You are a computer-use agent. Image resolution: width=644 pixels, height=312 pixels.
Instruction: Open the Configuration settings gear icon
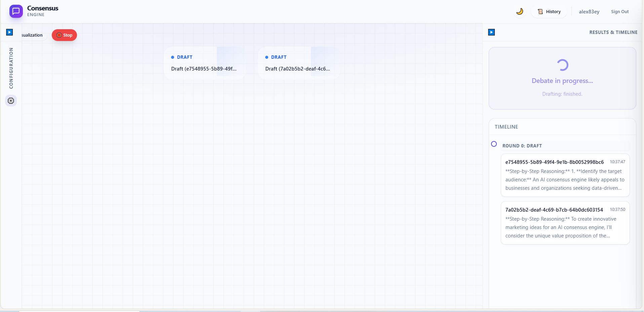[x=11, y=100]
